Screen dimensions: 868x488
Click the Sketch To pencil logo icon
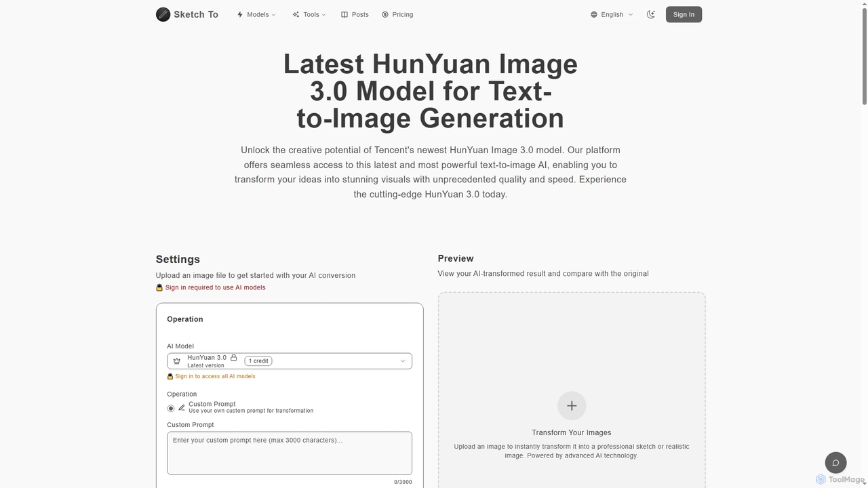[x=163, y=14]
